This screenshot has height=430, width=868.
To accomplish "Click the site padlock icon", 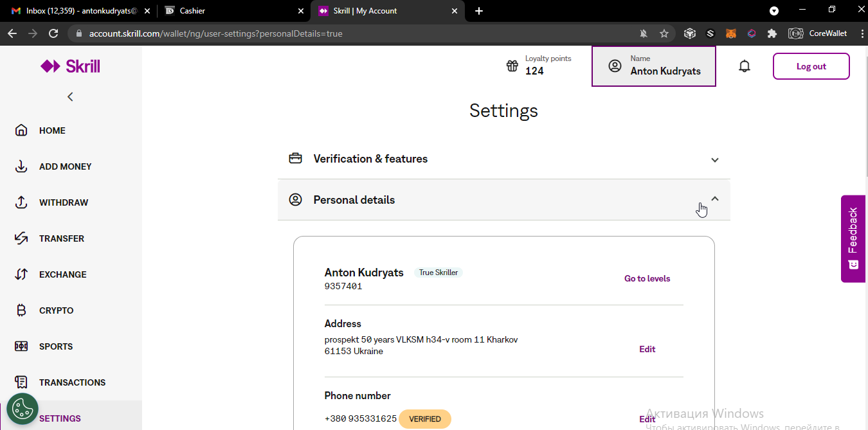I will coord(80,33).
